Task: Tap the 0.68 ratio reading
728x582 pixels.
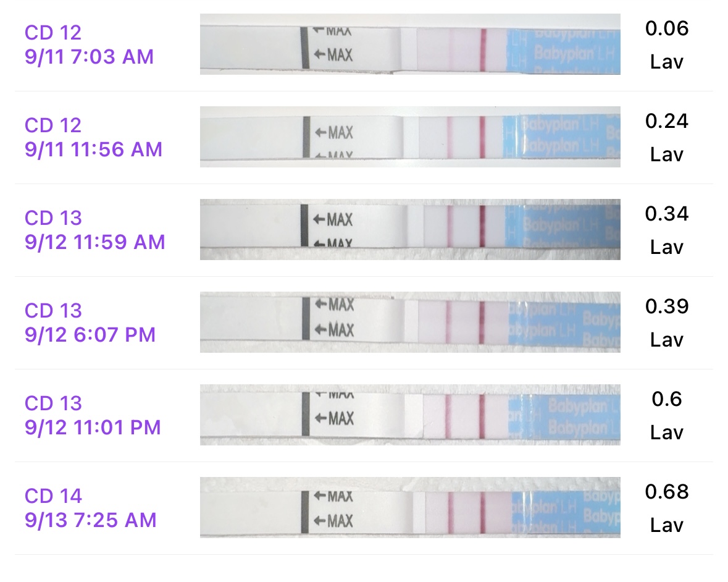Action: (667, 492)
